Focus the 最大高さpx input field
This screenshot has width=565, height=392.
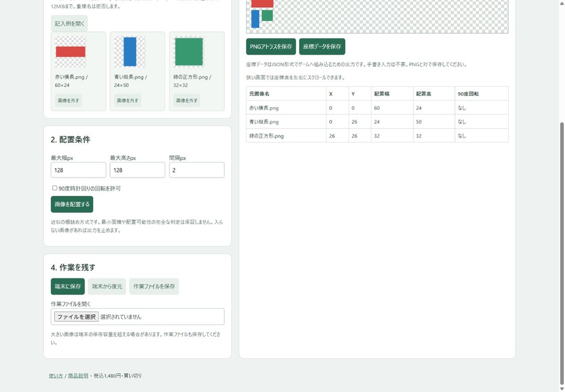click(x=137, y=170)
